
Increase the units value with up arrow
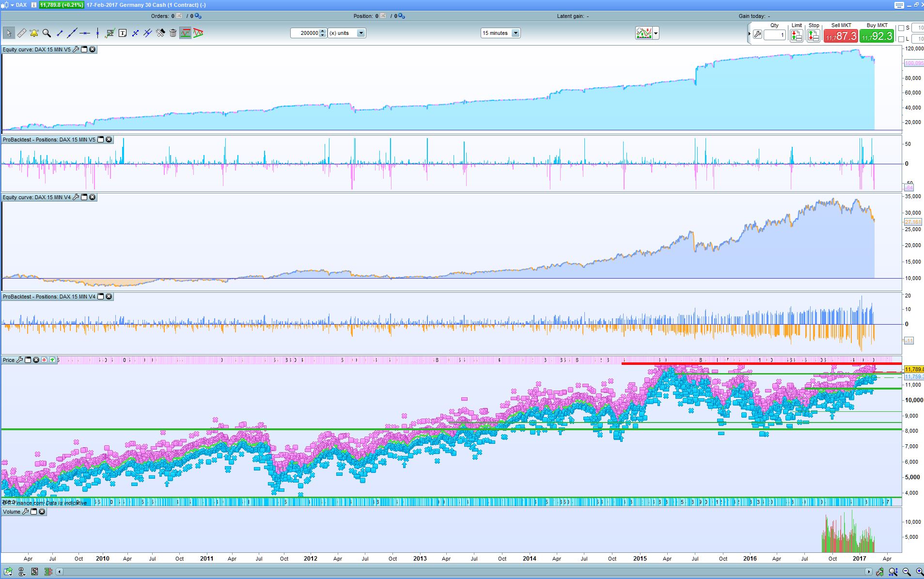coord(323,31)
